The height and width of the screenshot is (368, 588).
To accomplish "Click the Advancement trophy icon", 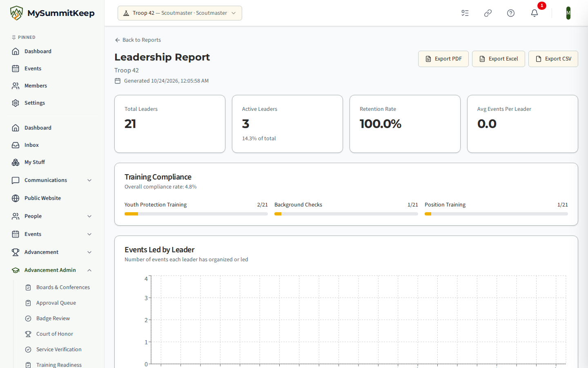I will pos(16,252).
